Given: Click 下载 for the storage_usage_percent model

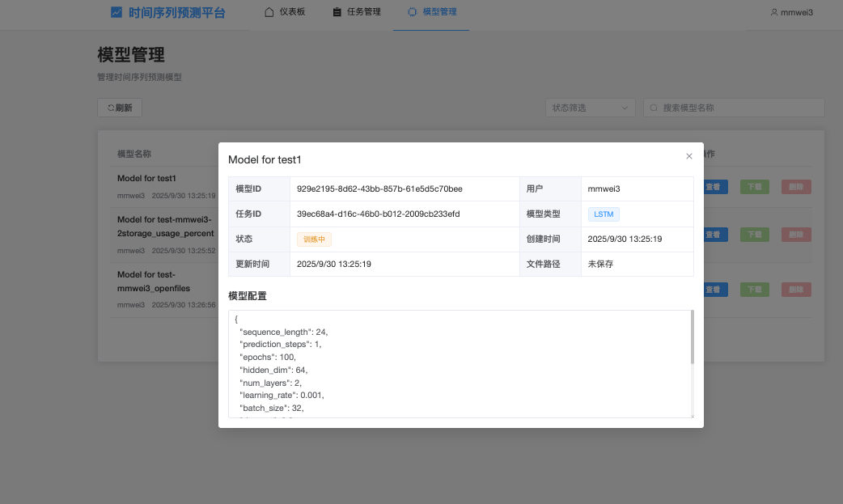Looking at the screenshot, I should [x=755, y=235].
